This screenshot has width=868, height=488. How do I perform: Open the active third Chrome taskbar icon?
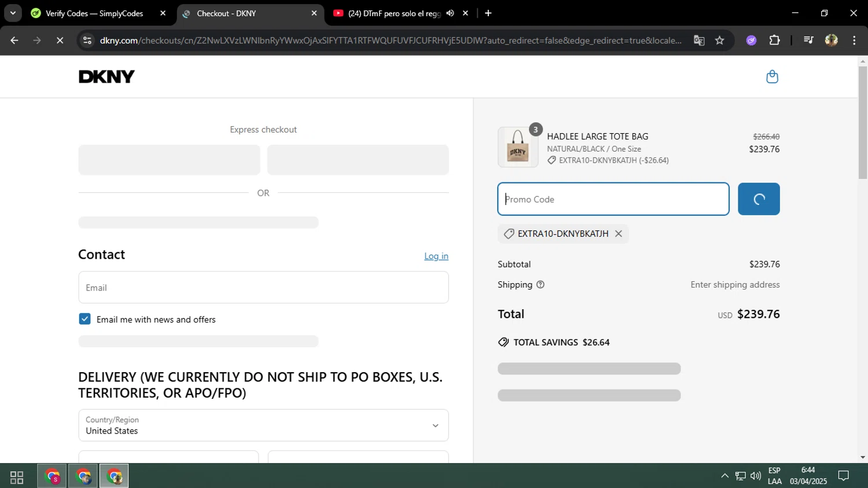[114, 476]
